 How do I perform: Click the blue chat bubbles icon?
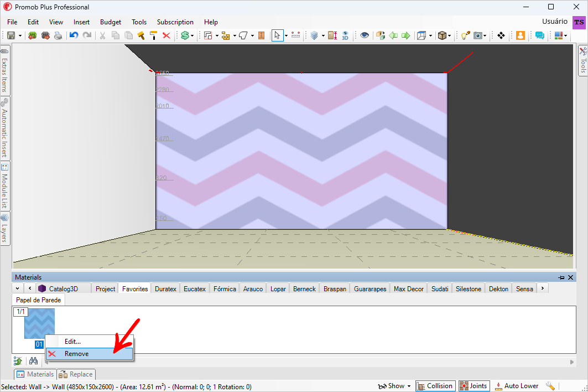tap(540, 35)
